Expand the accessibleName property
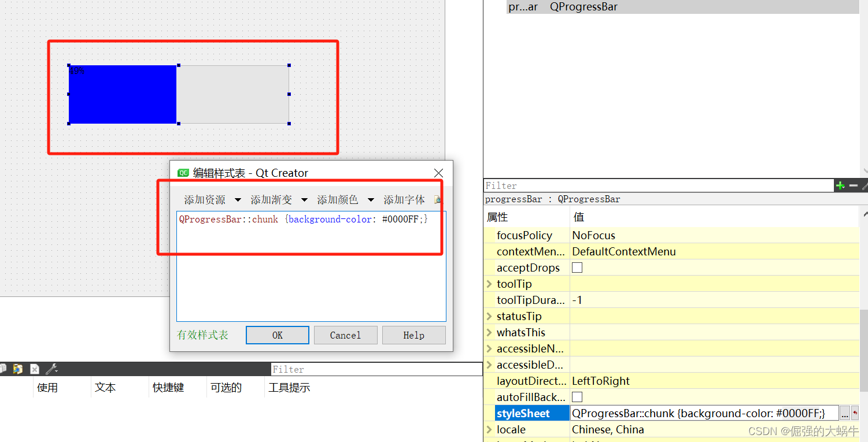 tap(489, 348)
